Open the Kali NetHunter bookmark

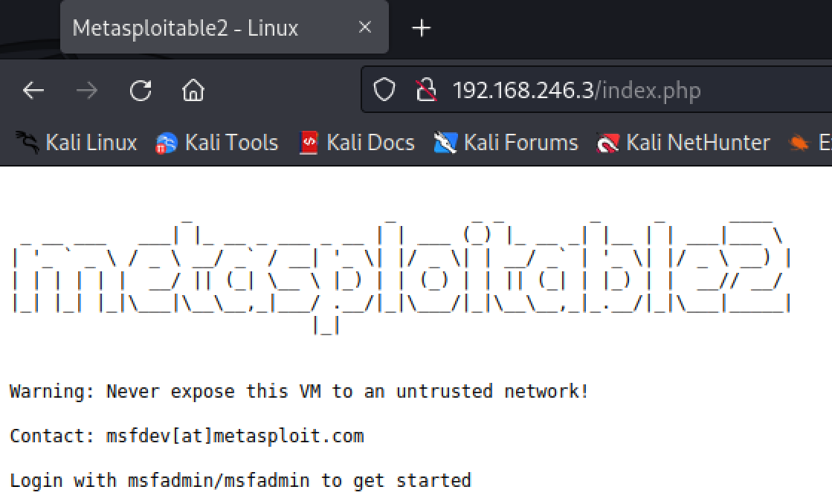point(684,143)
